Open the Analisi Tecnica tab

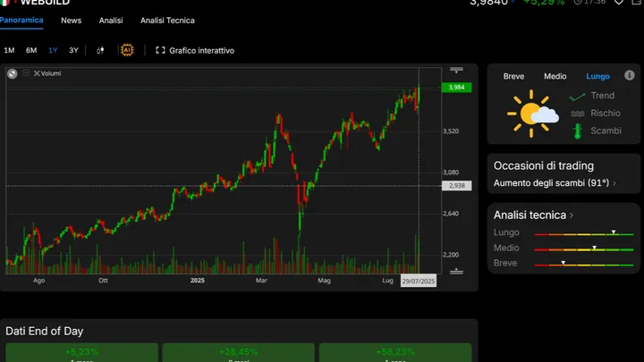(x=167, y=21)
